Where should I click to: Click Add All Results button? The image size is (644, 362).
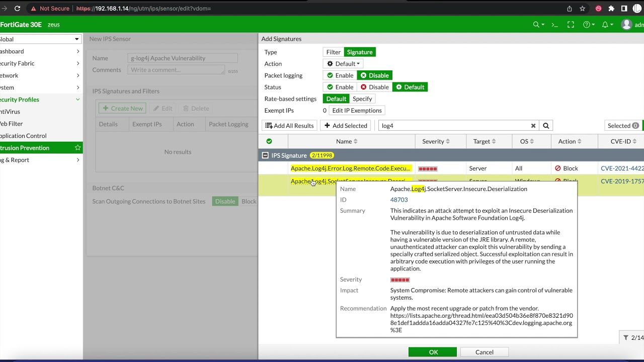click(x=289, y=126)
